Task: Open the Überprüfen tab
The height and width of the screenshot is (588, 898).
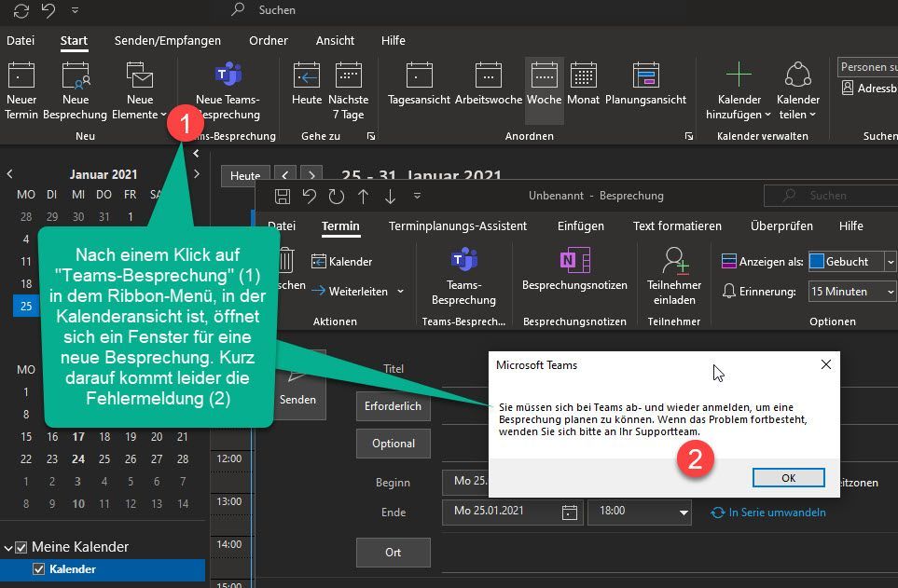Action: click(x=781, y=226)
